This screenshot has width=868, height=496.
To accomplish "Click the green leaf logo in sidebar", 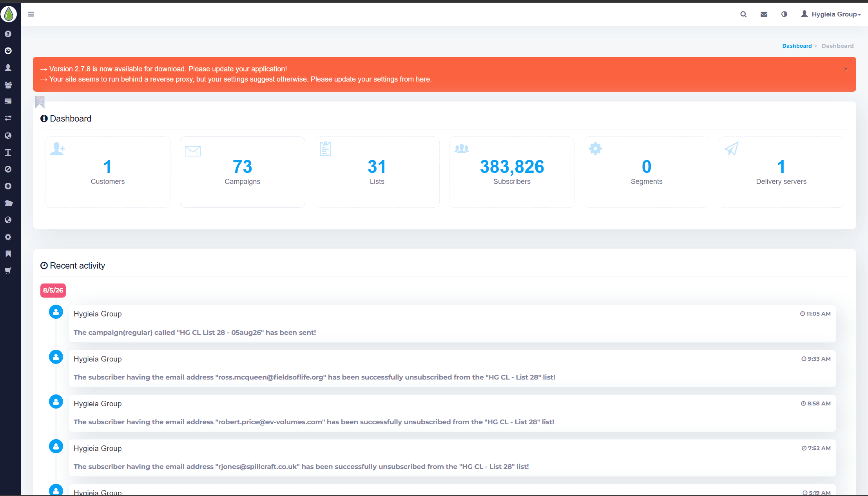I will click(9, 15).
